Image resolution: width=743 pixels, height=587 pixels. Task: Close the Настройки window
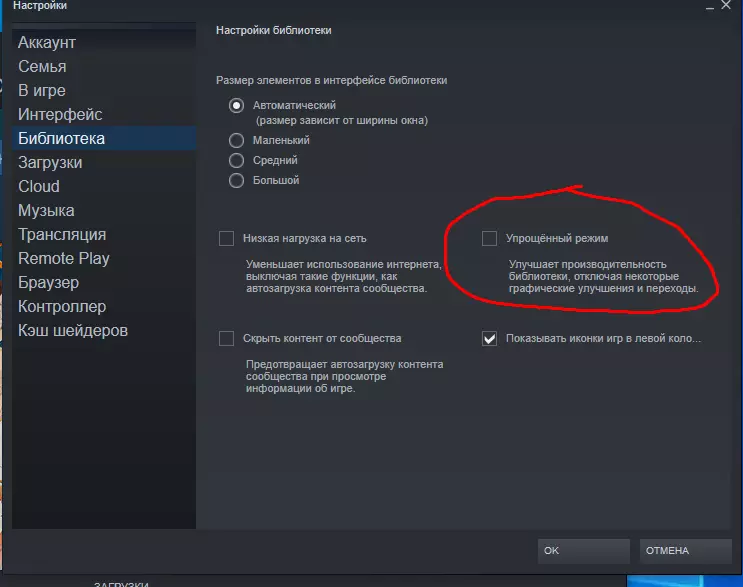coord(726,5)
